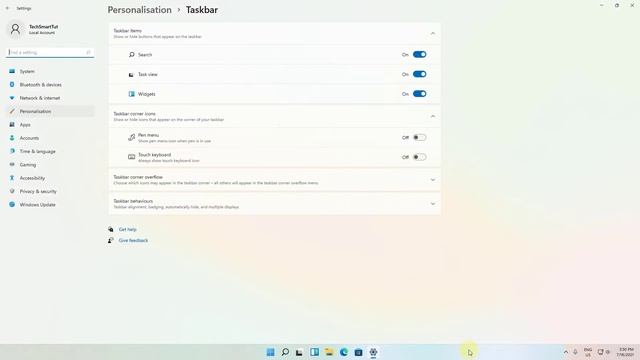
Task: Launch Microsoft Edge from the taskbar
Action: [x=344, y=352]
